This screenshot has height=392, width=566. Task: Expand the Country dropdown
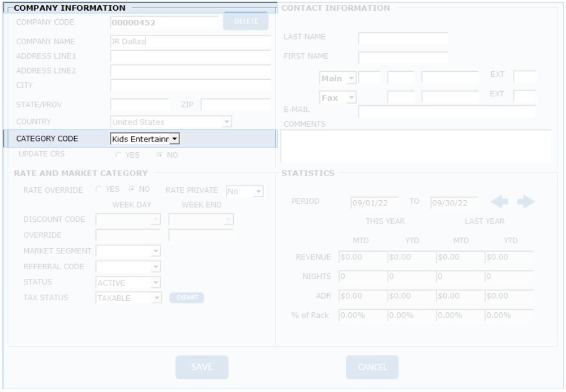pos(226,122)
